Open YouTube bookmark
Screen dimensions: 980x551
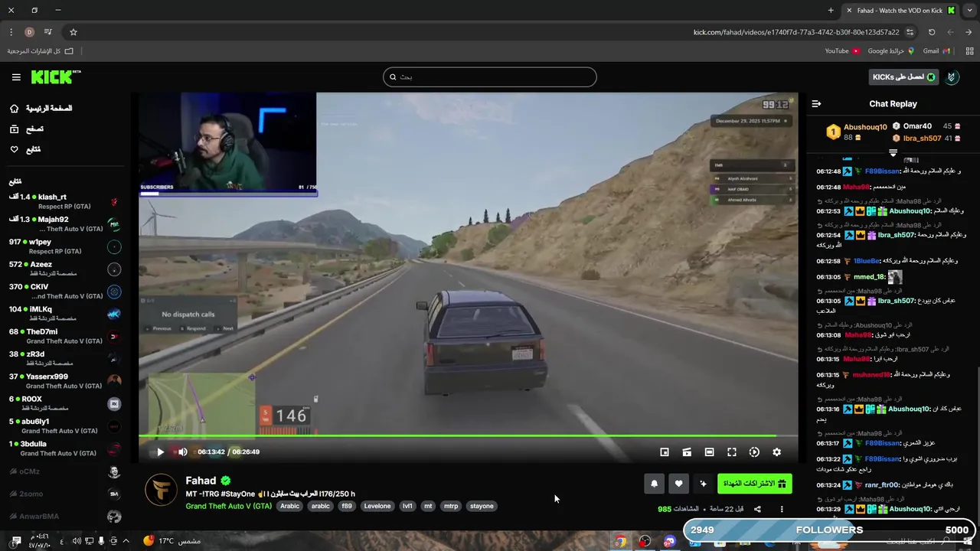[x=842, y=51]
